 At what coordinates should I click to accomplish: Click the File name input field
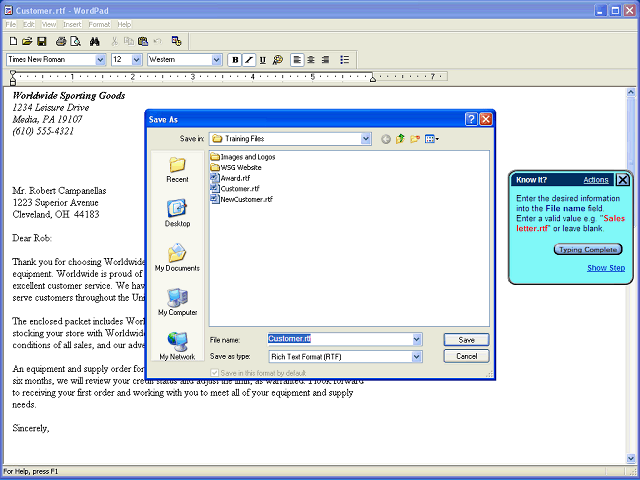[340, 339]
